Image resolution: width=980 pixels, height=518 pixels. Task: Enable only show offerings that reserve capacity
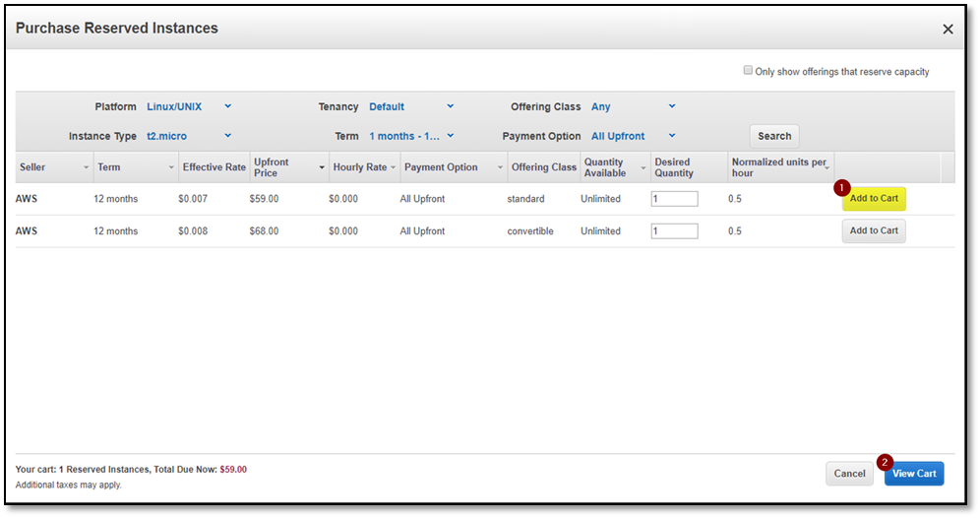coord(748,70)
